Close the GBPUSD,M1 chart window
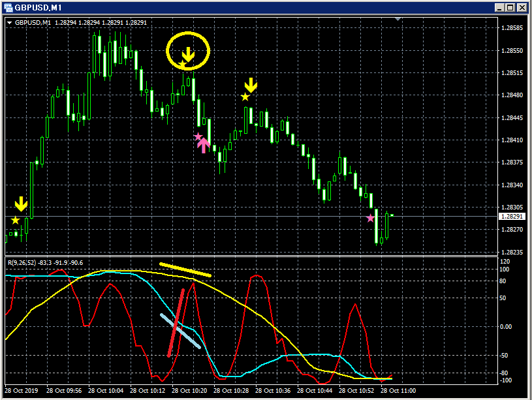Screen dimensions: 532x400 point(522,7)
